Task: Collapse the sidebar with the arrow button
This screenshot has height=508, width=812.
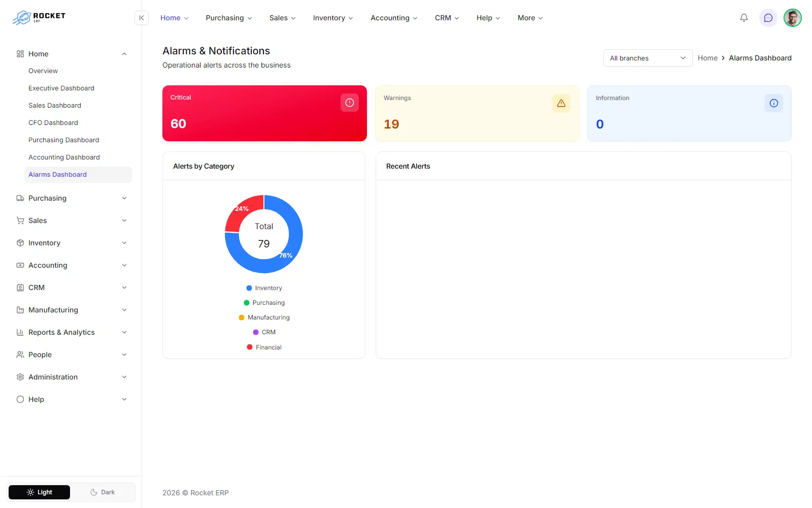Action: (x=142, y=18)
